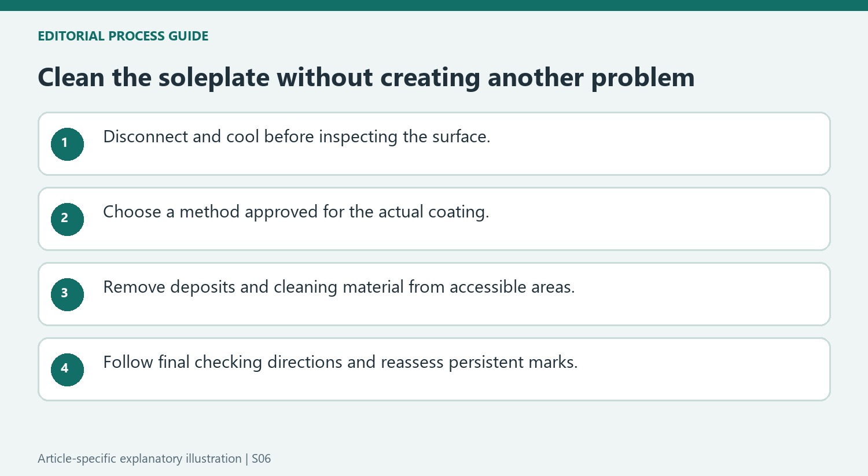The image size is (868, 476).
Task: Click the step 3 number badge
Action: click(x=67, y=294)
